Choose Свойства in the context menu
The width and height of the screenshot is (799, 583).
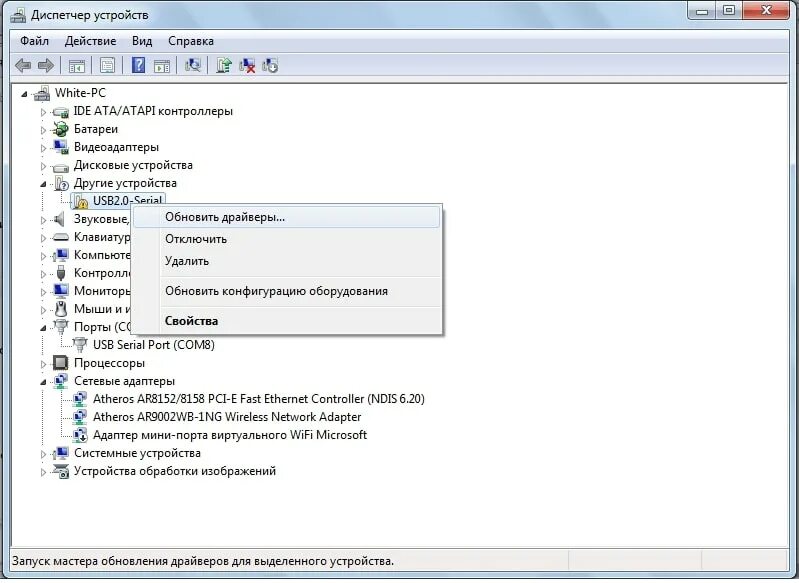coord(286,321)
